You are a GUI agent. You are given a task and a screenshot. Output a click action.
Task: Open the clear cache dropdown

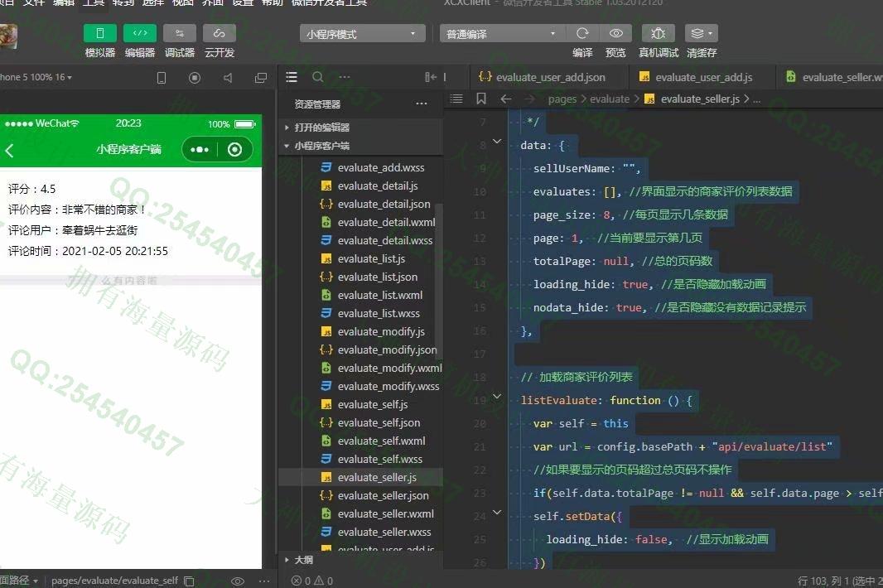[701, 34]
